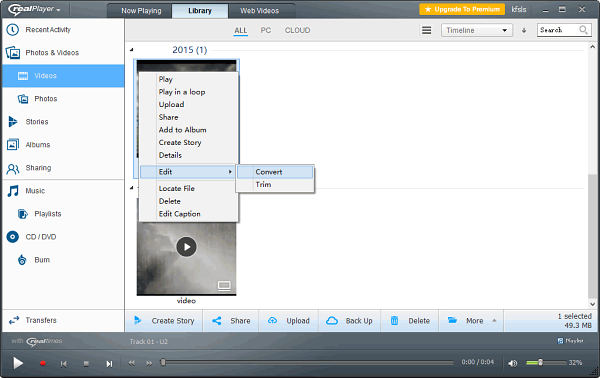Choose Share in the context menu
The image size is (600, 378).
[x=189, y=117]
